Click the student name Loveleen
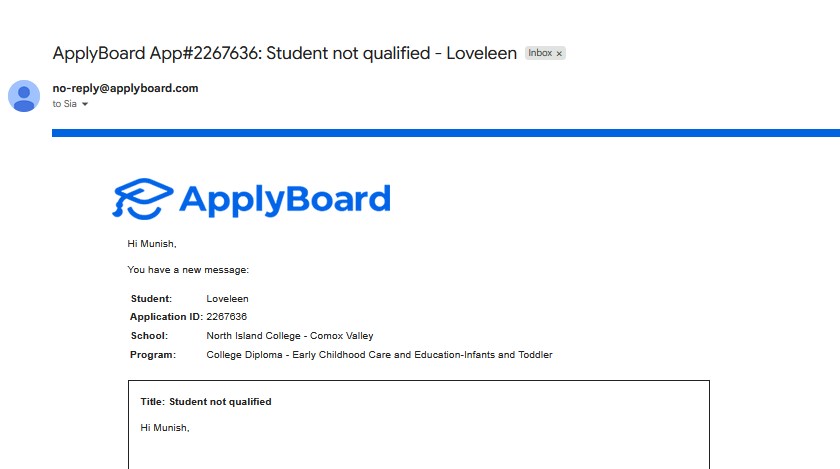The width and height of the screenshot is (840, 469). pos(227,299)
